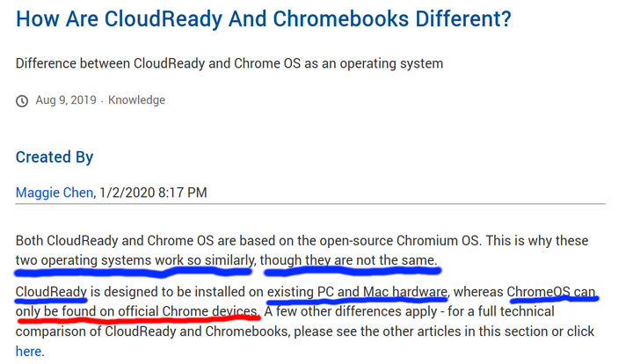Screen dimensions: 633x364
Task: Open Maggie Chen author profile link
Action: 55,193
